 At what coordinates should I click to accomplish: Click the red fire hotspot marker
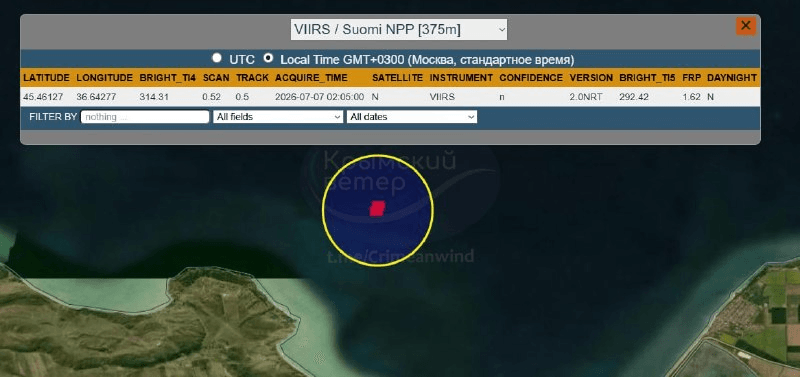377,208
